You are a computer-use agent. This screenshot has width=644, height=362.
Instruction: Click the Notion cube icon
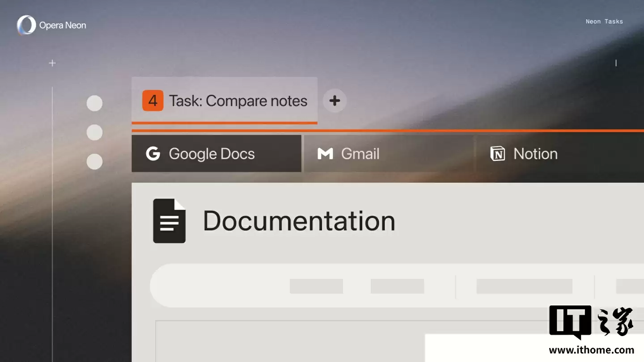coord(497,154)
